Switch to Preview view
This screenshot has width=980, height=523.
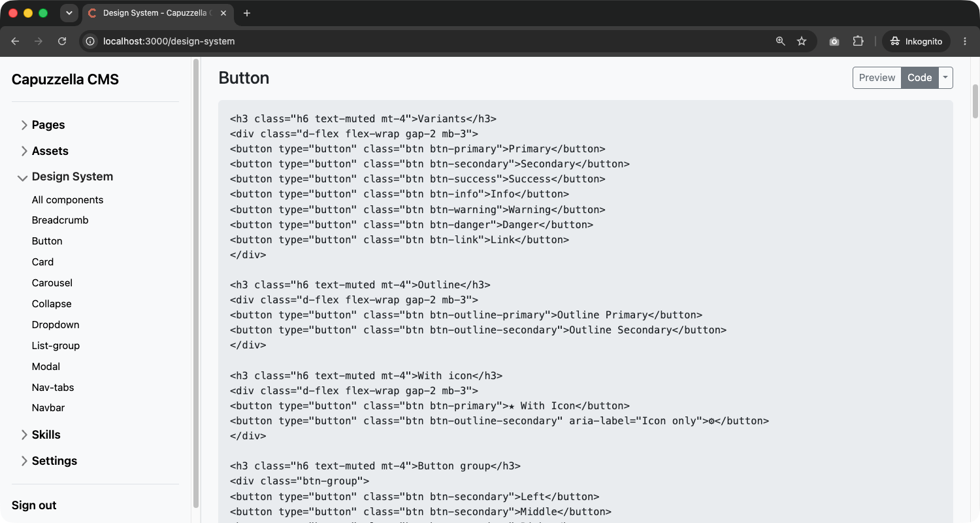tap(877, 77)
